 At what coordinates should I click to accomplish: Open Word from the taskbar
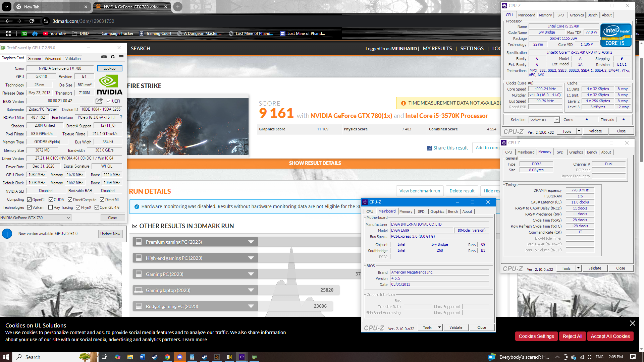(x=142, y=357)
